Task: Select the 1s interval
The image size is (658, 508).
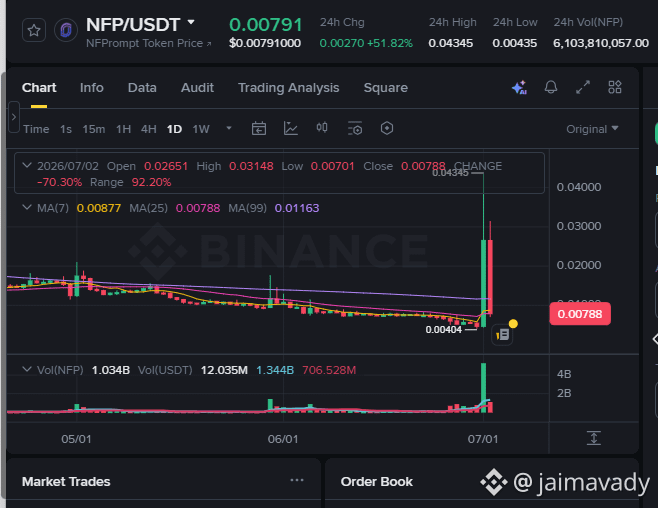Action: coord(66,129)
